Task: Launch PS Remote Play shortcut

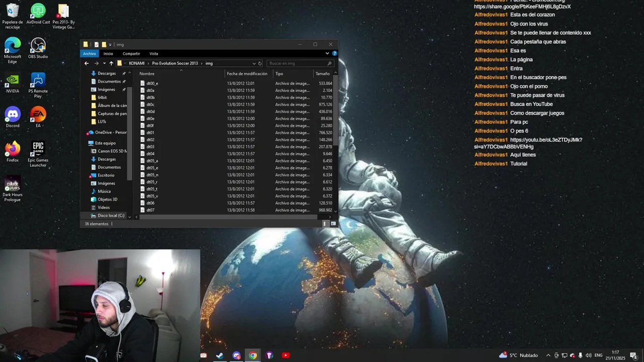Action: click(x=38, y=85)
